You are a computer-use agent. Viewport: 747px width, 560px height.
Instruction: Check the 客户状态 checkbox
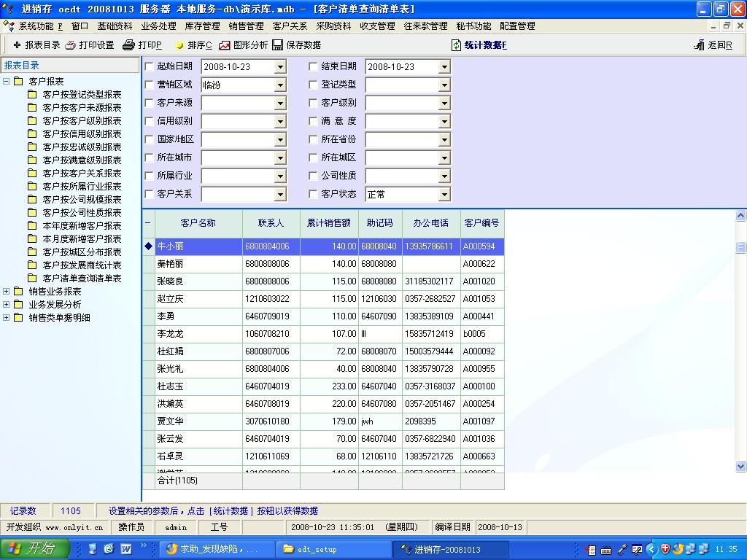pos(314,195)
